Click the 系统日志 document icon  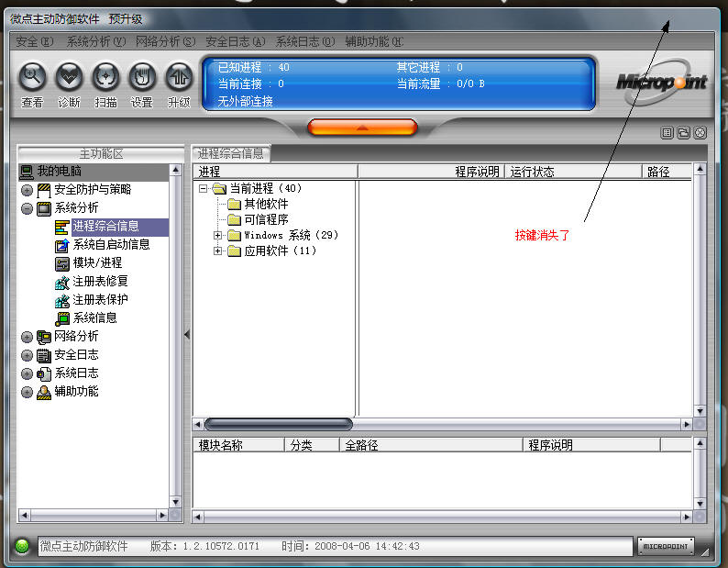pyautogui.click(x=44, y=373)
